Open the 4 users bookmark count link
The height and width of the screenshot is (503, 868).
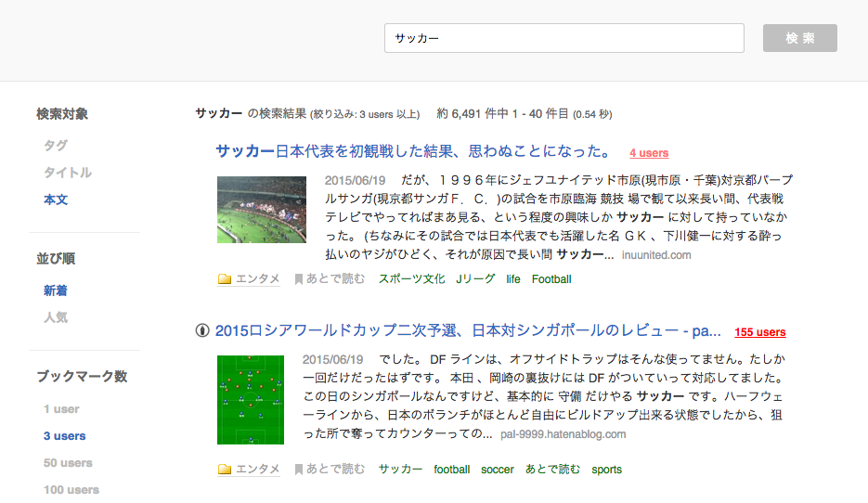tap(649, 153)
